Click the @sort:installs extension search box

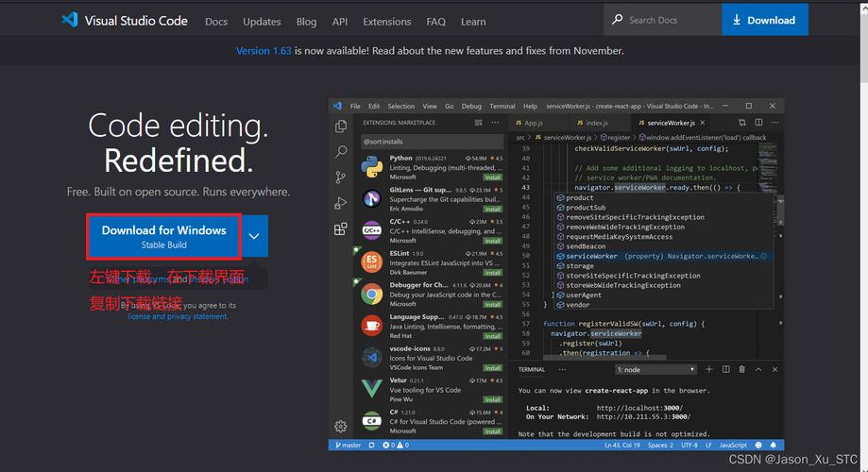[433, 142]
